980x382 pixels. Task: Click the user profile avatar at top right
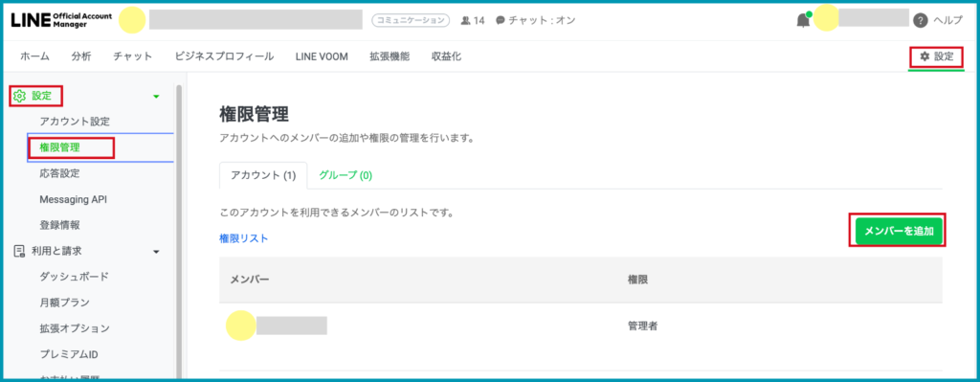[826, 17]
